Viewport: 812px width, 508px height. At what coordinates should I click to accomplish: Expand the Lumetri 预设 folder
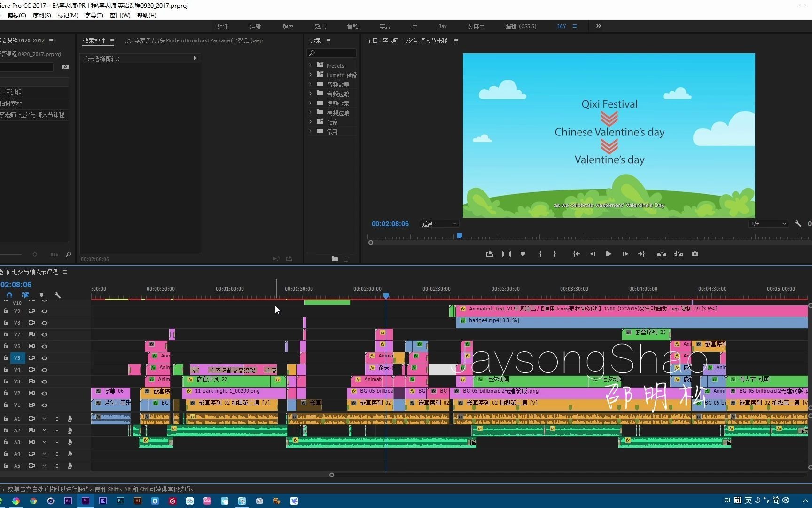tap(311, 75)
